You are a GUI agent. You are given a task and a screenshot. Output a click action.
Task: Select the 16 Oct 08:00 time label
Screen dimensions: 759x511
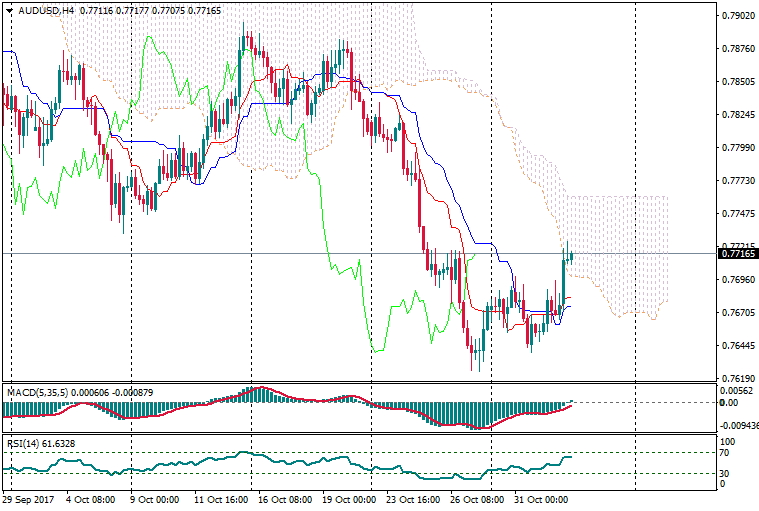pos(286,498)
